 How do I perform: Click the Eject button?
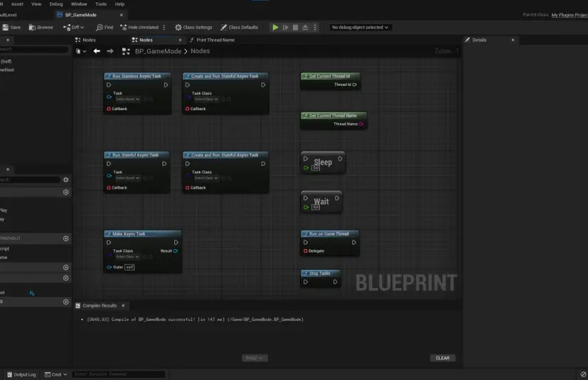point(305,28)
